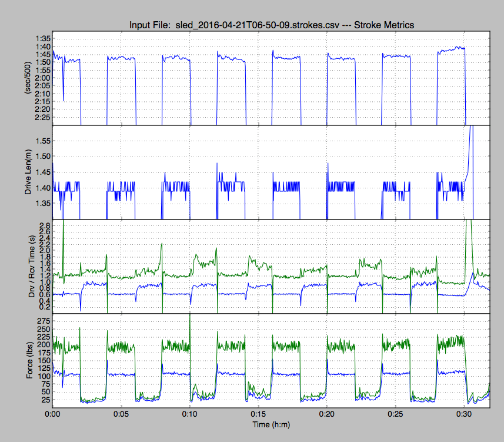Select the 0:25 tick label on time axis
Viewport: 504px width, 442px height.
(395, 414)
